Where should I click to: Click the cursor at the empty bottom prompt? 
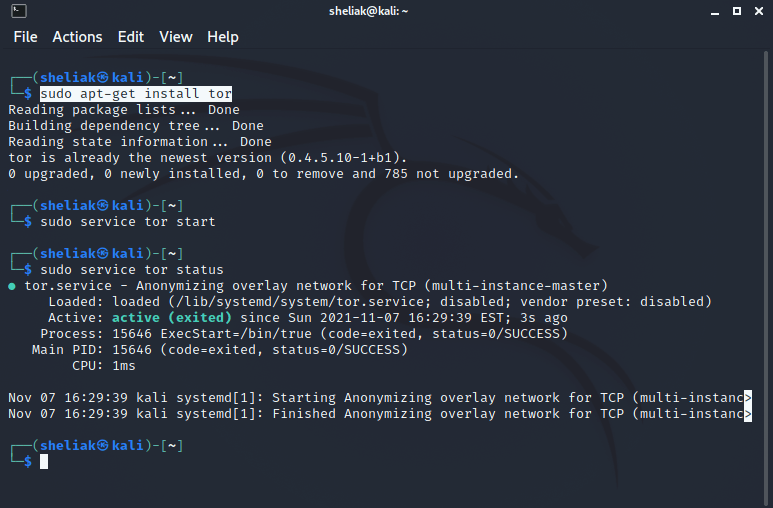point(44,462)
